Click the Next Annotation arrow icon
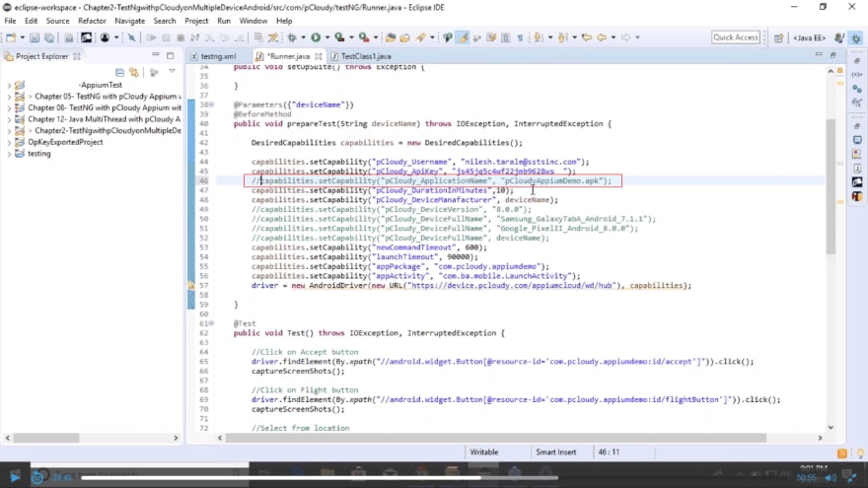868x488 pixels. click(x=537, y=37)
